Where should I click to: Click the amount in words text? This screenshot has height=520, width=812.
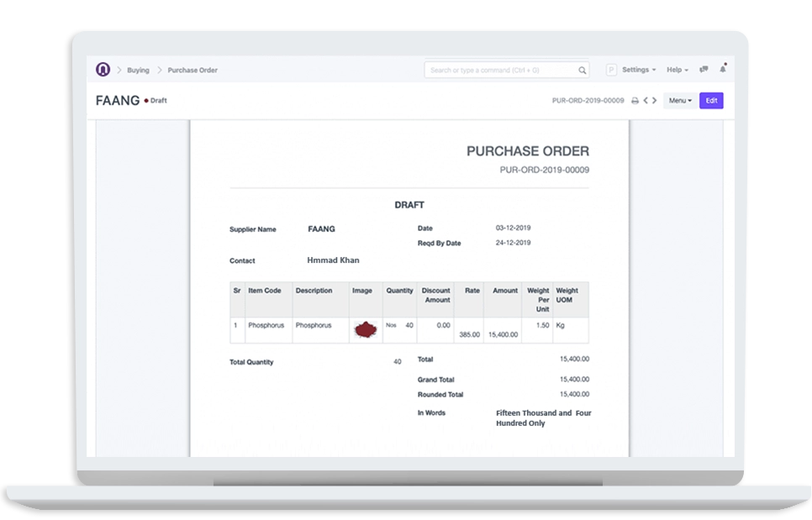click(x=544, y=418)
